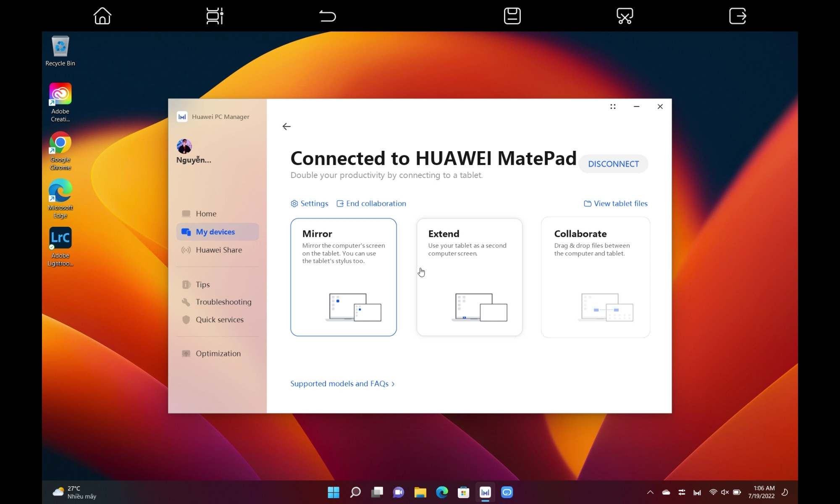
Task: Launch Google Chrome from the desktop
Action: click(60, 151)
